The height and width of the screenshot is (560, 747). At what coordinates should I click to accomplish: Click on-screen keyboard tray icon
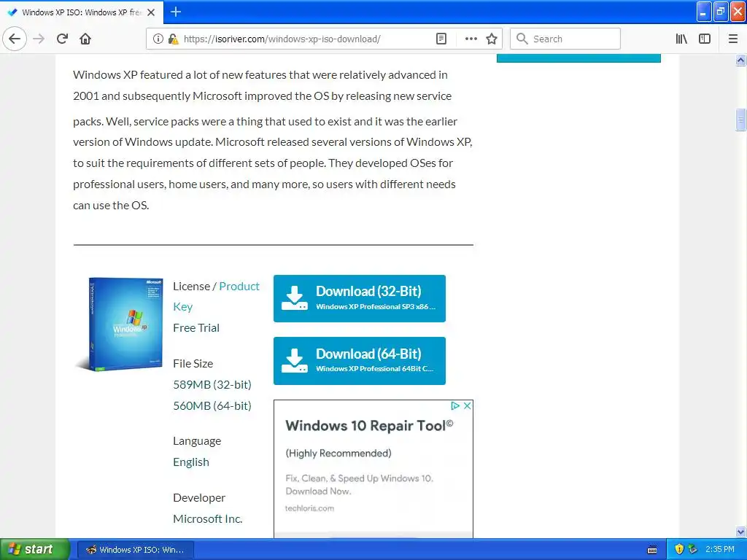tap(653, 550)
